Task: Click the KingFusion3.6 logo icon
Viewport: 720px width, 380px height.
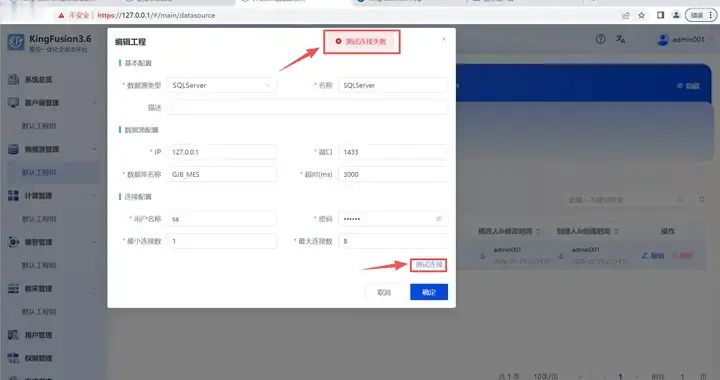Action: point(16,42)
